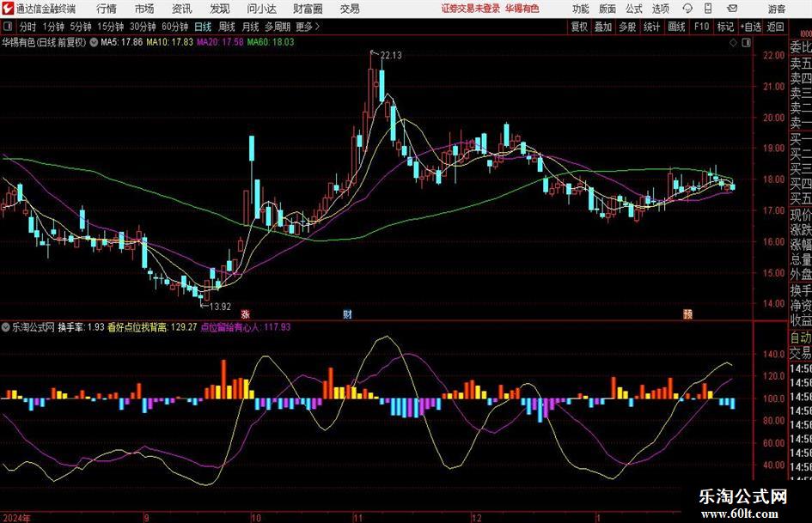
Task: Click the 统计 statistics button
Action: pyautogui.click(x=651, y=27)
